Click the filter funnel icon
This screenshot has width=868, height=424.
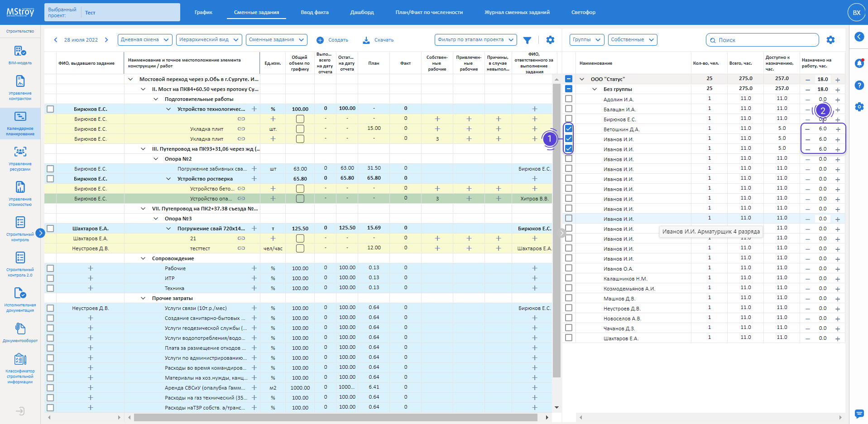pos(527,40)
